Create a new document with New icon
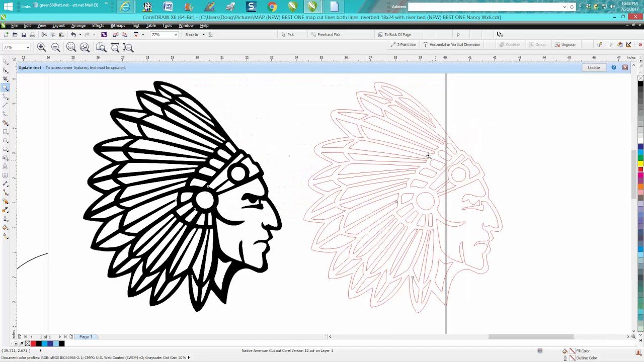The width and height of the screenshot is (644, 362). coord(6,35)
